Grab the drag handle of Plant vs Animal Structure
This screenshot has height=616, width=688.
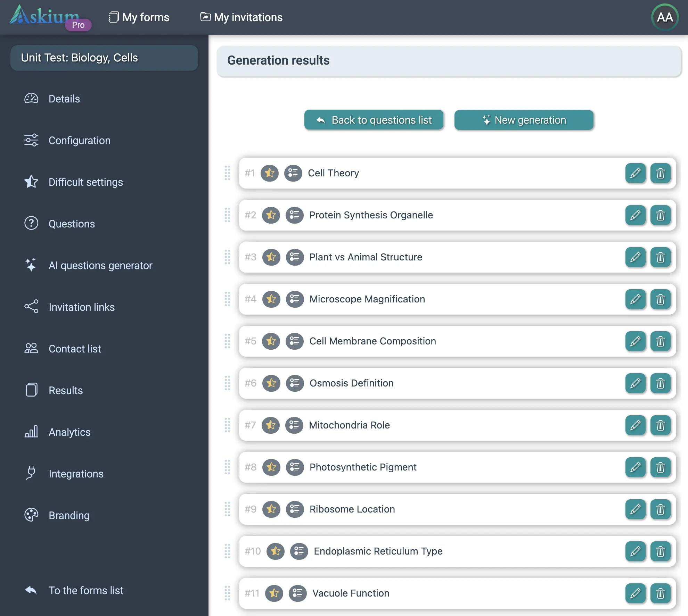click(x=227, y=257)
